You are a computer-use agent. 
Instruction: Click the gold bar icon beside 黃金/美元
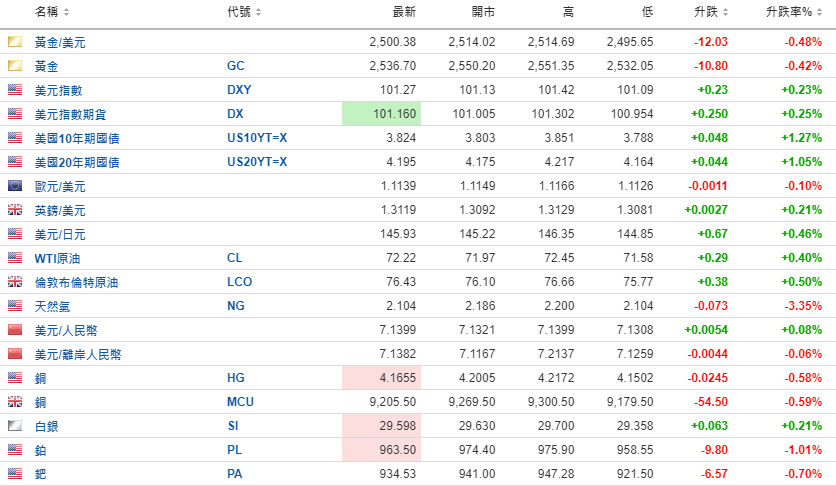tap(14, 42)
